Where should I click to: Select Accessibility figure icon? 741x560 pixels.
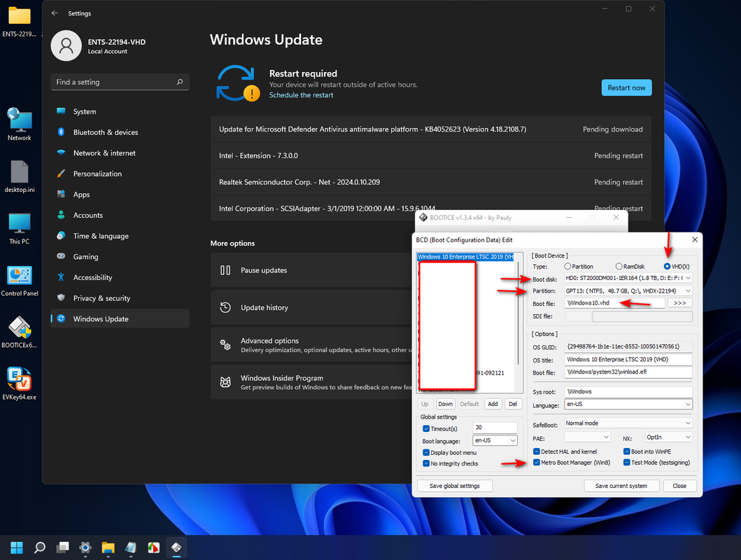point(61,277)
